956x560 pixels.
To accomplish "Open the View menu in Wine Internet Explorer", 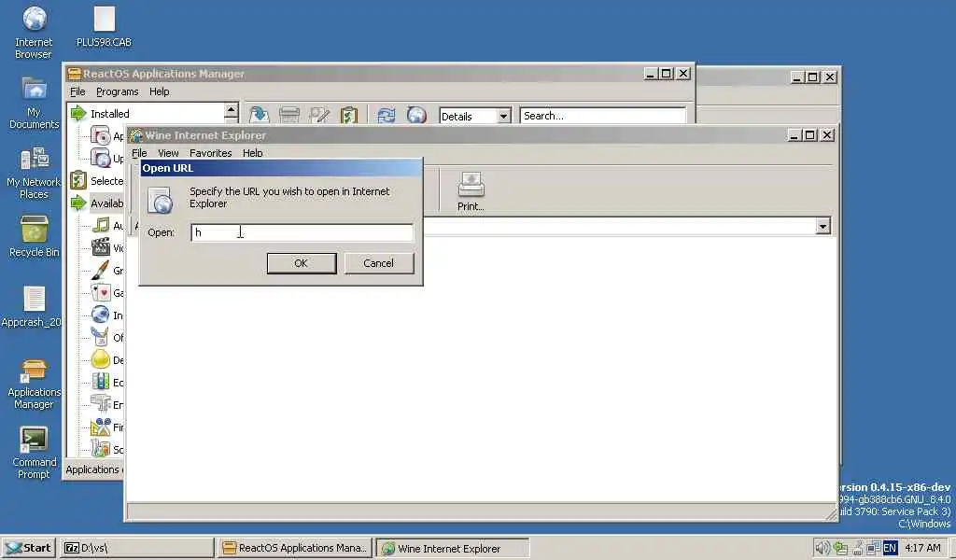I will [x=168, y=152].
